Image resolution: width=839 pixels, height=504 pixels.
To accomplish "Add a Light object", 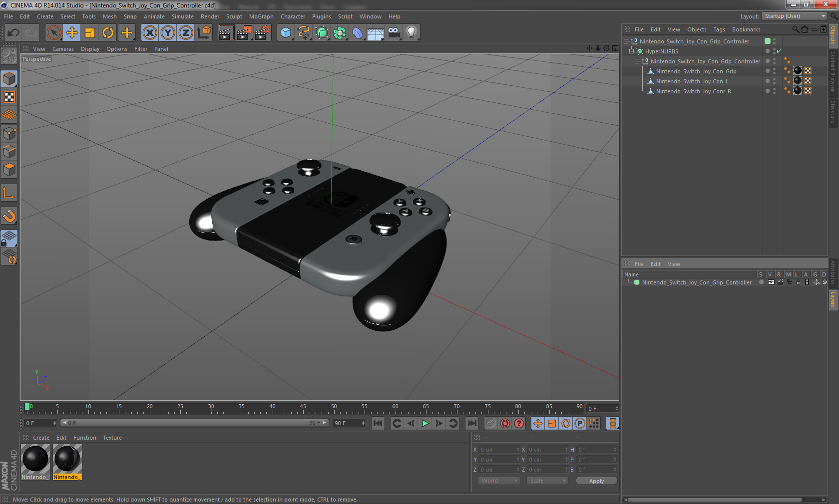I will pos(412,33).
